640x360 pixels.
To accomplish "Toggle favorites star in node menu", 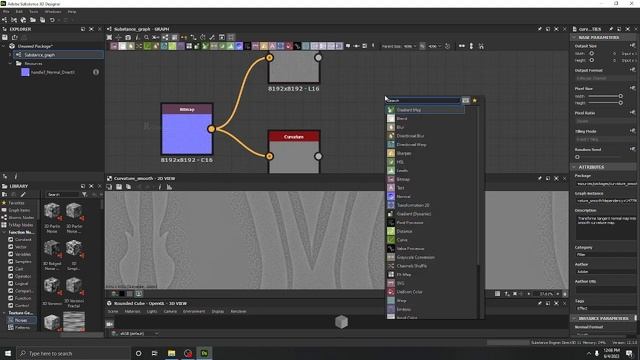I will [x=474, y=100].
